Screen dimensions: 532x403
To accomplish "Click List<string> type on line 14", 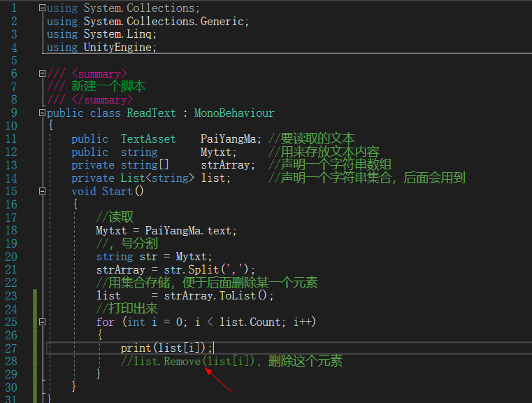I will pyautogui.click(x=157, y=178).
